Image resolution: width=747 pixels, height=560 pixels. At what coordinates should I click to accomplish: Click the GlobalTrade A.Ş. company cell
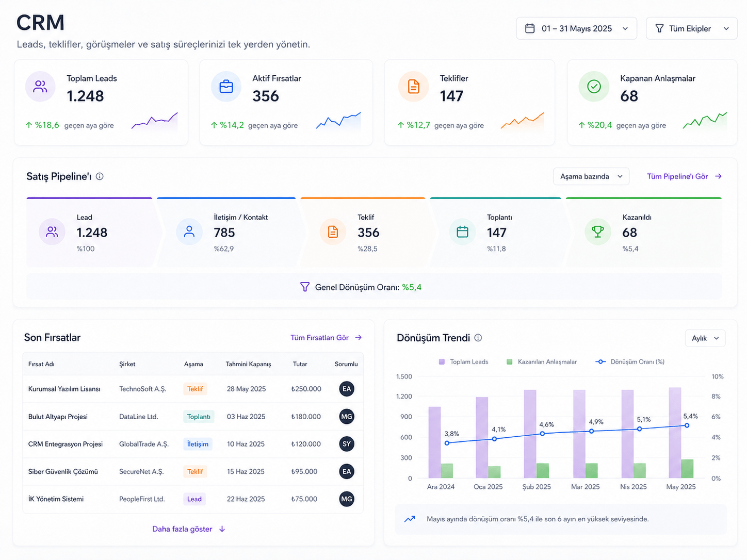coord(144,444)
